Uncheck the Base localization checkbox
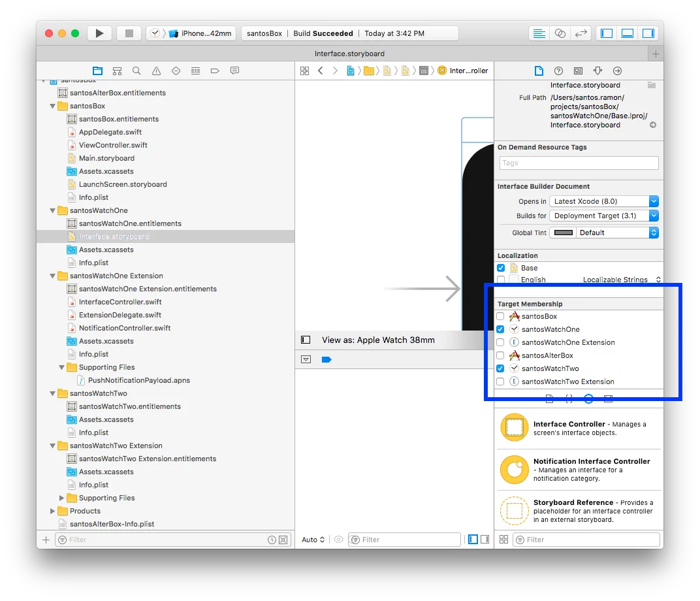 pos(501,268)
